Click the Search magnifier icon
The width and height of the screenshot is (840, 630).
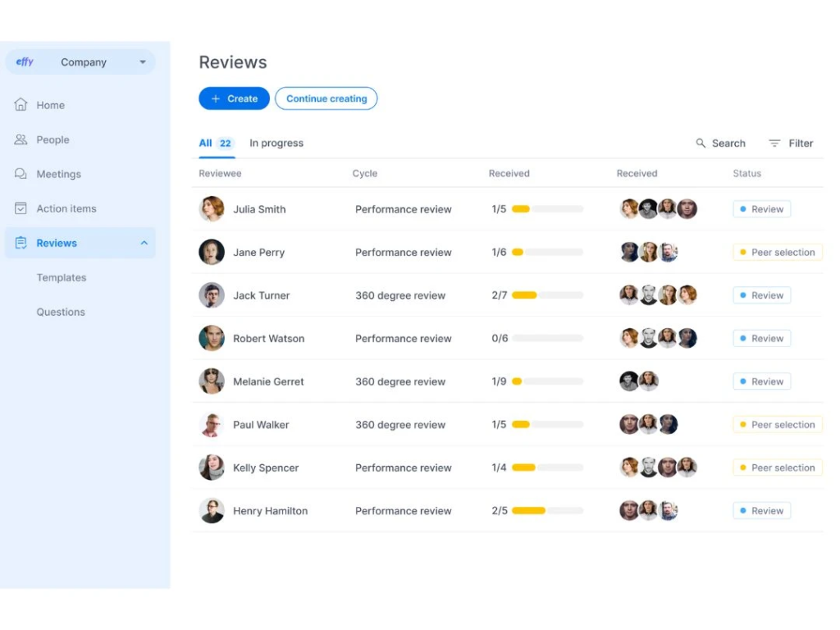(701, 143)
